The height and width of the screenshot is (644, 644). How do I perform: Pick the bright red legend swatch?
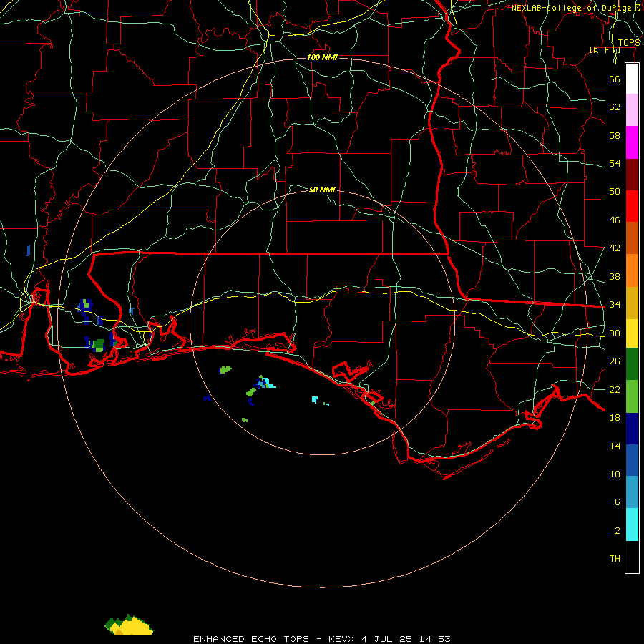coord(632,206)
